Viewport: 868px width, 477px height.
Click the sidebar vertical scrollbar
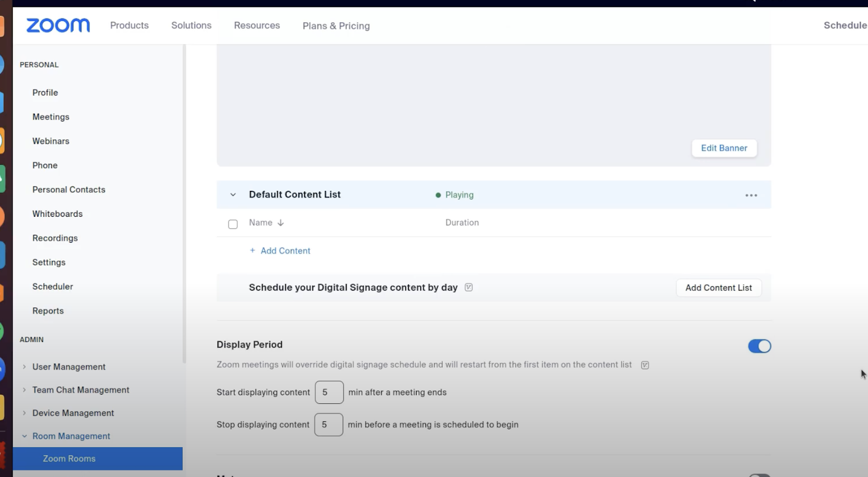pyautogui.click(x=184, y=203)
